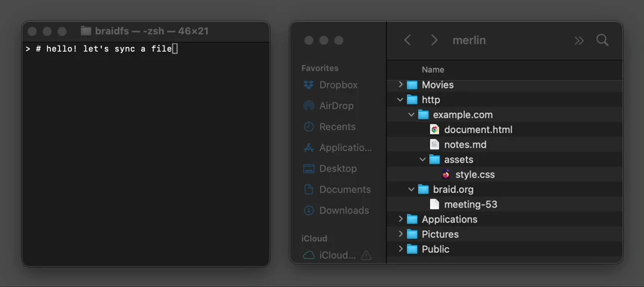Sort by the Name column header
The height and width of the screenshot is (287, 644).
pyautogui.click(x=433, y=70)
